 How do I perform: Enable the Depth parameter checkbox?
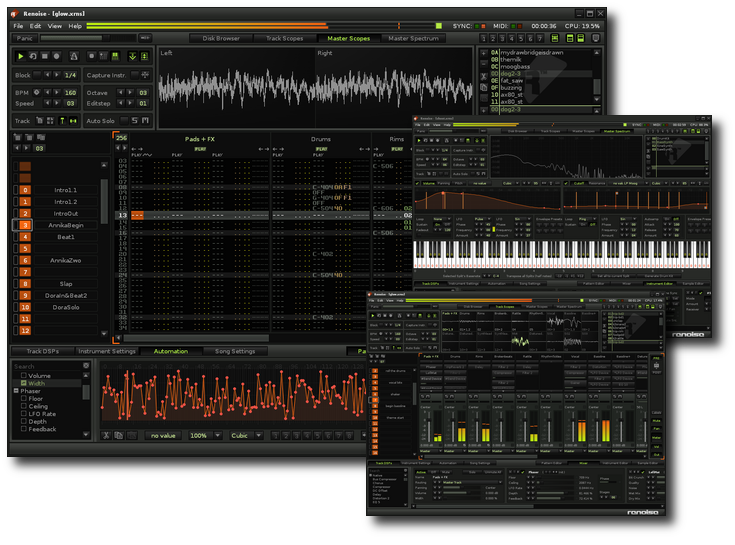pos(23,421)
